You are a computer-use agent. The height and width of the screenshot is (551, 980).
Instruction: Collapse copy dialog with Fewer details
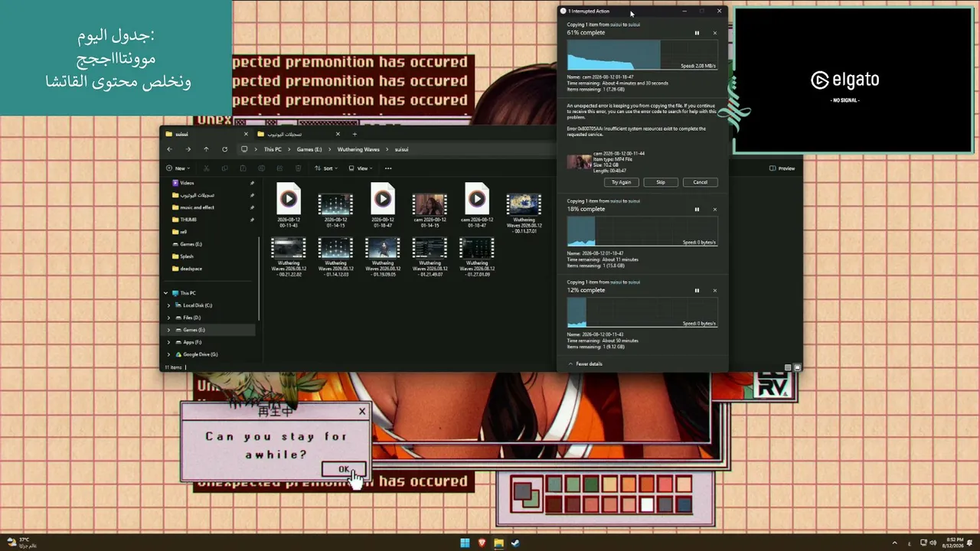tap(585, 364)
